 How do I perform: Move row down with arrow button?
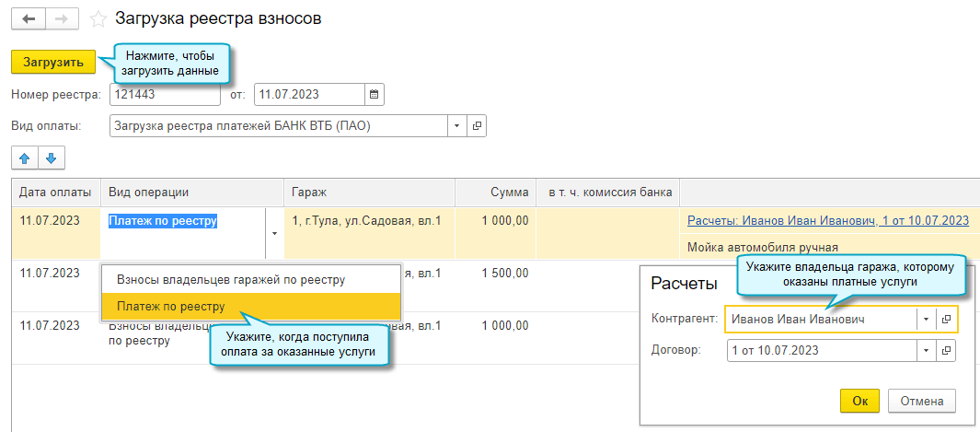click(x=52, y=158)
